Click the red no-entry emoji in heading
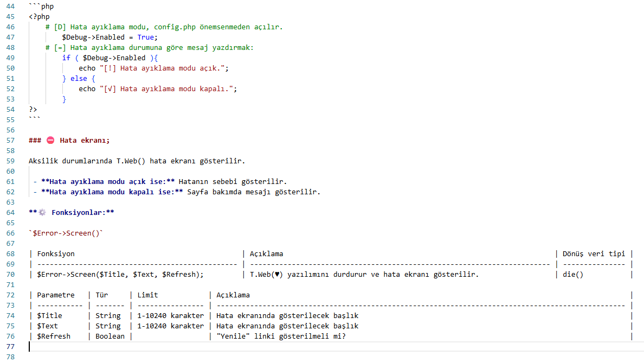Image resolution: width=644 pixels, height=362 pixels. pyautogui.click(x=50, y=140)
